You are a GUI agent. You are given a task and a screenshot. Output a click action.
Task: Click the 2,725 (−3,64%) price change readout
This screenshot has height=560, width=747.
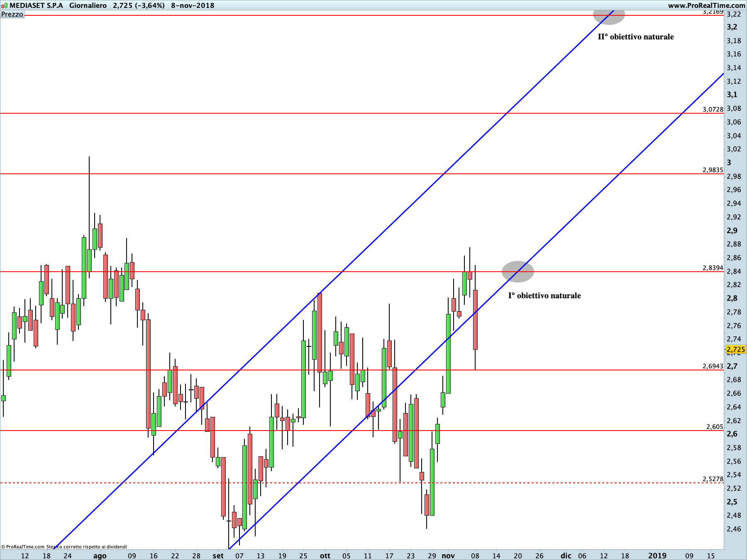click(139, 5)
